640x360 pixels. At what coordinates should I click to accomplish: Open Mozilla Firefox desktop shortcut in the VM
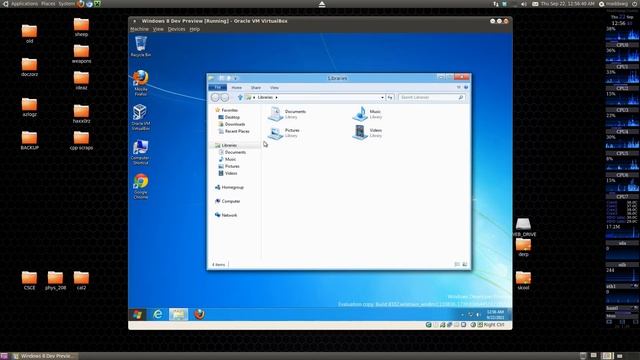141,83
